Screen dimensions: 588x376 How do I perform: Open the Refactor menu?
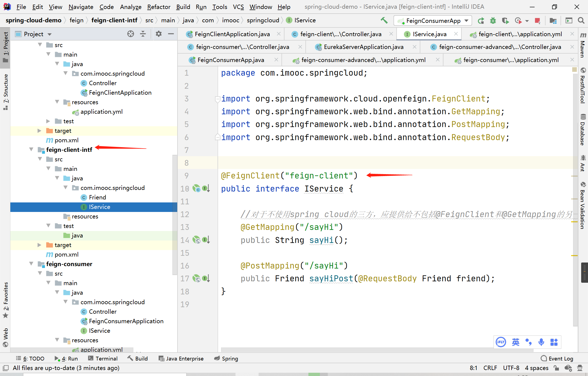tap(158, 7)
